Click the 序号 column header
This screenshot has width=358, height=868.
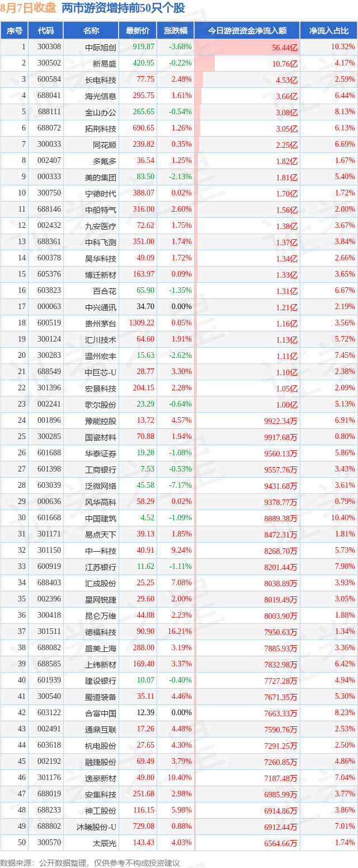point(15,31)
